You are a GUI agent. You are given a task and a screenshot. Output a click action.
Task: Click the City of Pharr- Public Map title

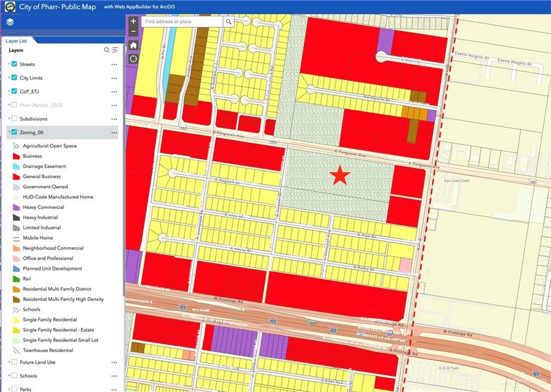[57, 6]
